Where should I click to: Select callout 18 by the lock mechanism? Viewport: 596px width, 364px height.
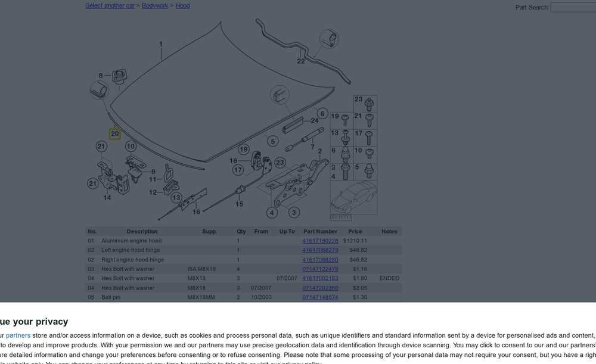(x=233, y=161)
